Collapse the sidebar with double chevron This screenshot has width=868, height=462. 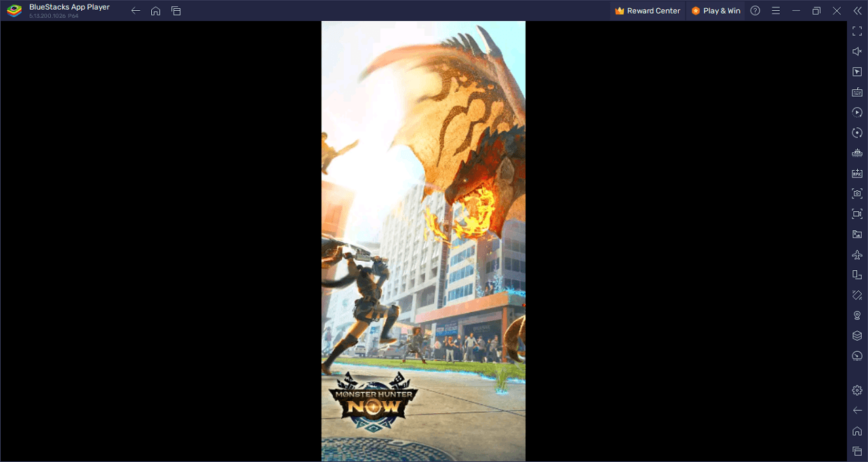click(x=857, y=11)
